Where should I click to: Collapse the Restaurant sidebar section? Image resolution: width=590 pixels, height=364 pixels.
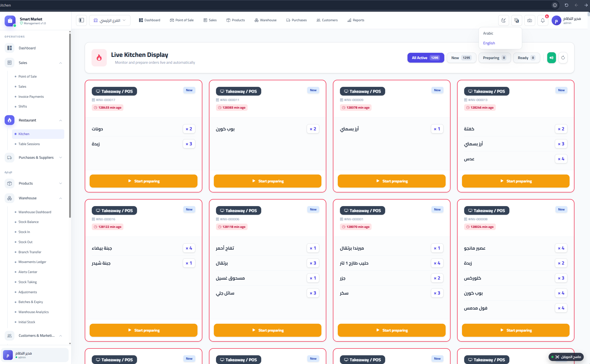pyautogui.click(x=60, y=120)
